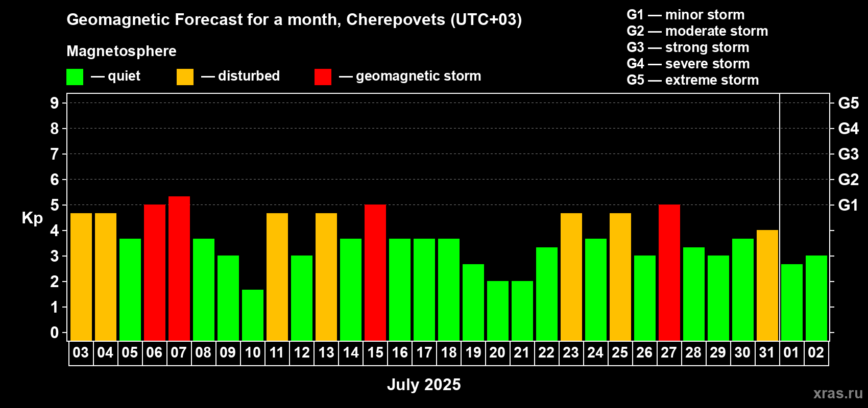The width and height of the screenshot is (868, 408).
Task: Click the shortest green bar on July 10
Action: pos(253,315)
